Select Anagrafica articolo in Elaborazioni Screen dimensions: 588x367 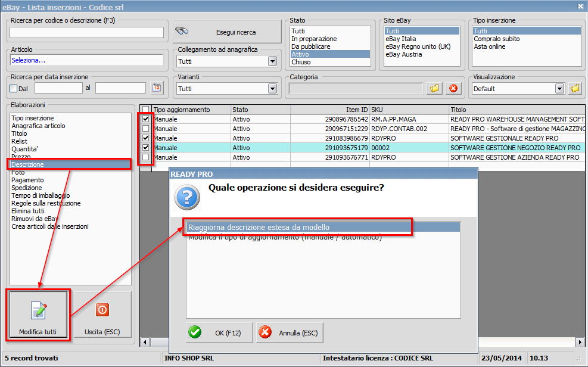click(70, 126)
